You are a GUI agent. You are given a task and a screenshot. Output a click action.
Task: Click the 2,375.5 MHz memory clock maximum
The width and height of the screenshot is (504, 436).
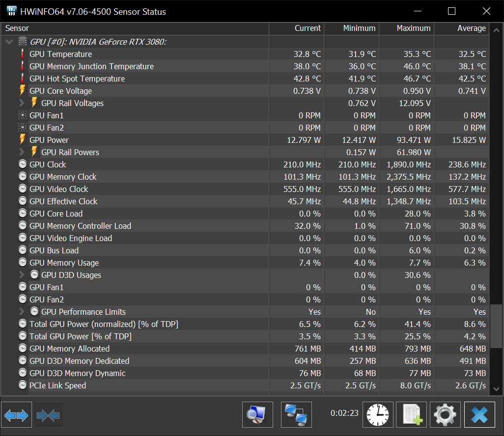(x=409, y=177)
